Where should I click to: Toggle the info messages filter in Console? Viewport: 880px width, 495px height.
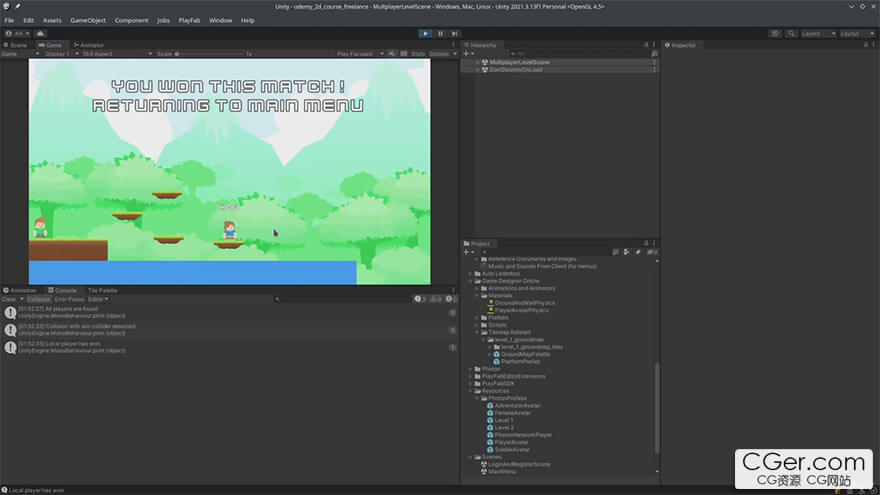click(x=420, y=300)
